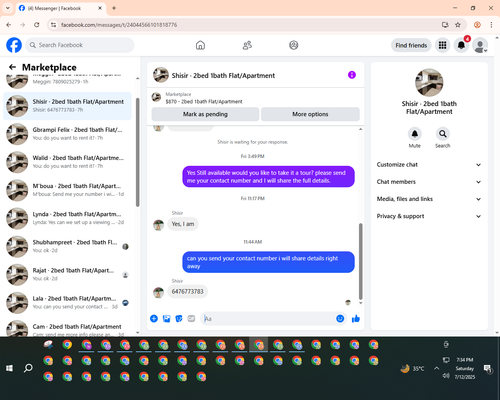
Task: Open conversation information purple icon
Action: point(352,75)
